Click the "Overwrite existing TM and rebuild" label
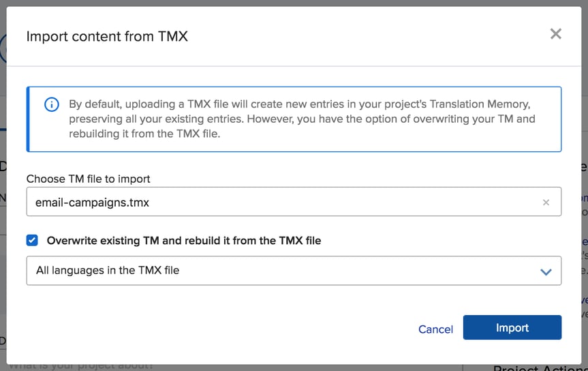This screenshot has width=588, height=371. coord(183,241)
